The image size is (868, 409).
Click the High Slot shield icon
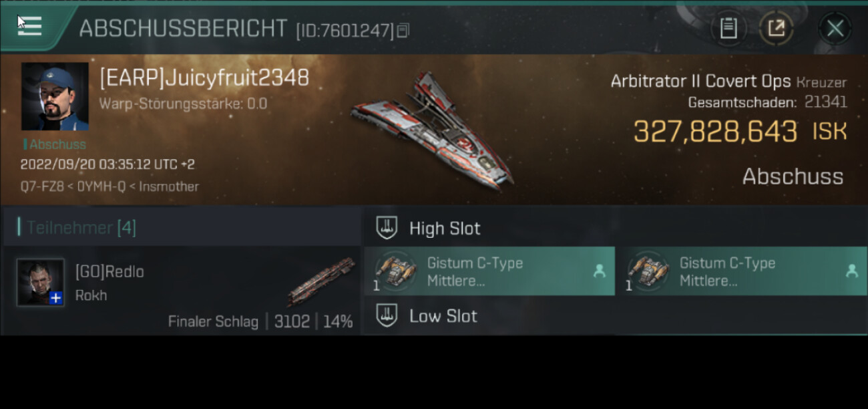pyautogui.click(x=387, y=228)
